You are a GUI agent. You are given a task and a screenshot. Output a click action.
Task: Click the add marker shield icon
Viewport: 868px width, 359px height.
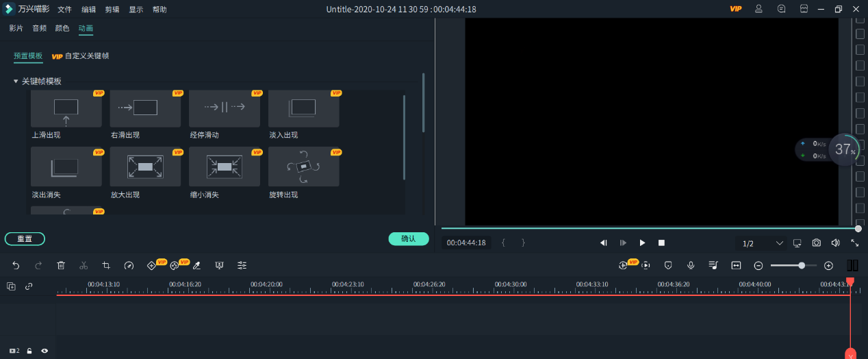[668, 265]
